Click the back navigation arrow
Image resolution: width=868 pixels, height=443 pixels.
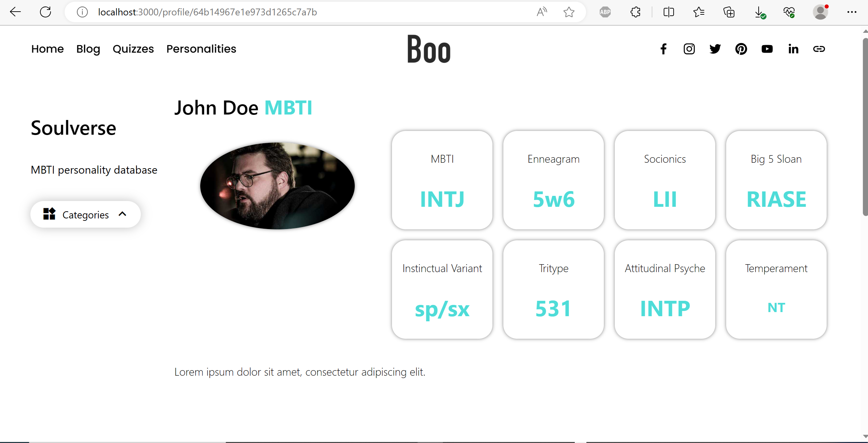[15, 12]
